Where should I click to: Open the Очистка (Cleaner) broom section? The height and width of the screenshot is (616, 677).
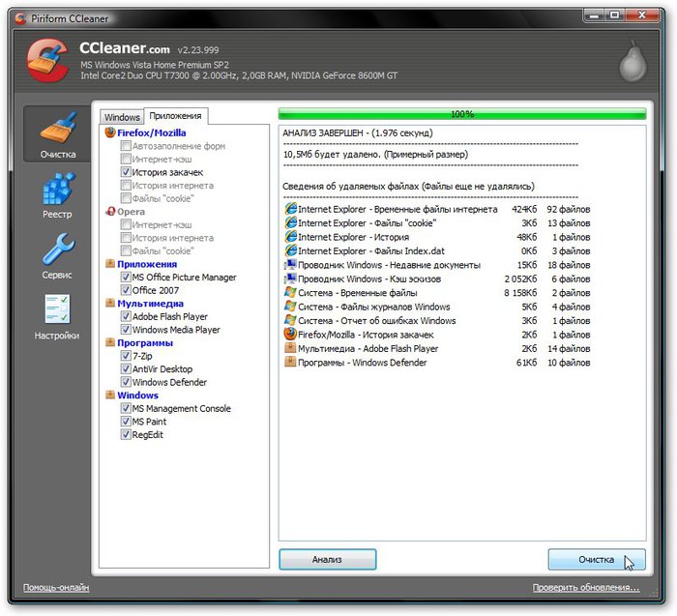[x=57, y=134]
